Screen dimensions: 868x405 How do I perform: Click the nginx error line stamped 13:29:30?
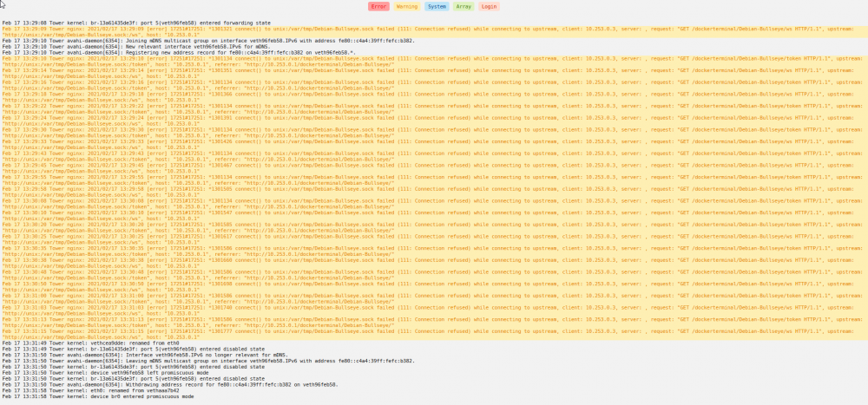434,133
